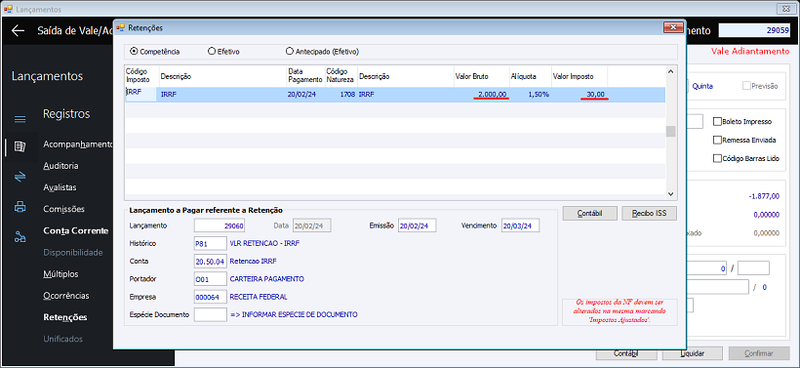Open the hamburger menu icon

coord(20,119)
